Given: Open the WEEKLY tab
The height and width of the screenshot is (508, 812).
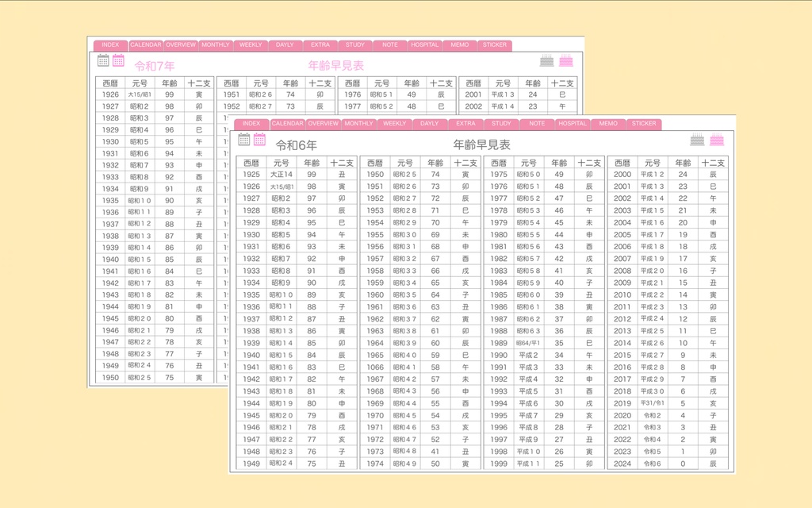Looking at the screenshot, I should (393, 124).
